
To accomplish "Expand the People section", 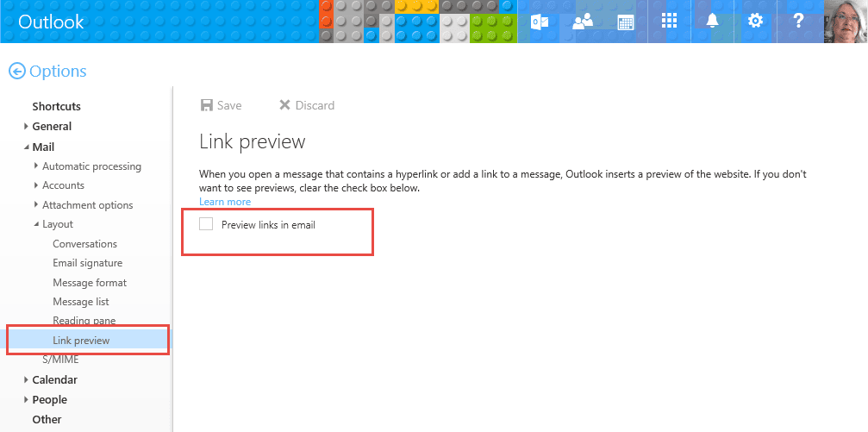I will click(x=26, y=399).
